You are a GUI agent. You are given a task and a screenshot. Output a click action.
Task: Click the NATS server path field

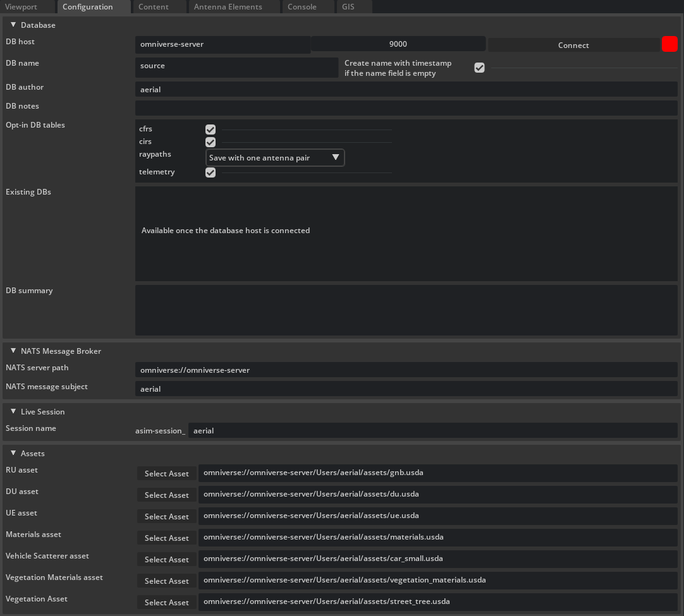(406, 370)
